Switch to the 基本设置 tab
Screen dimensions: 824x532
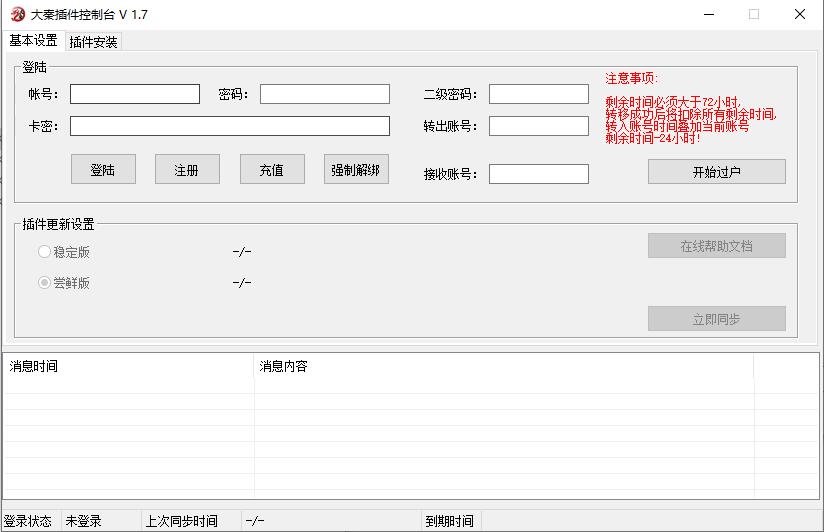33,40
